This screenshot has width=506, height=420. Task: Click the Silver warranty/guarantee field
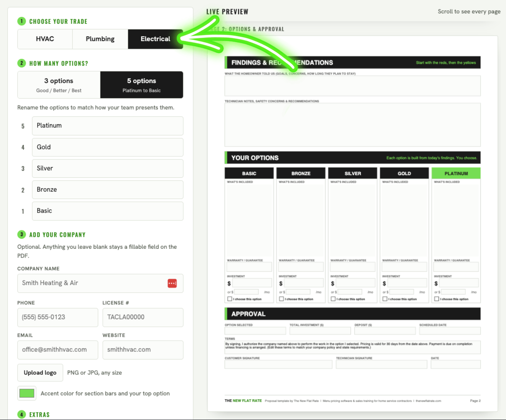pyautogui.click(x=353, y=267)
